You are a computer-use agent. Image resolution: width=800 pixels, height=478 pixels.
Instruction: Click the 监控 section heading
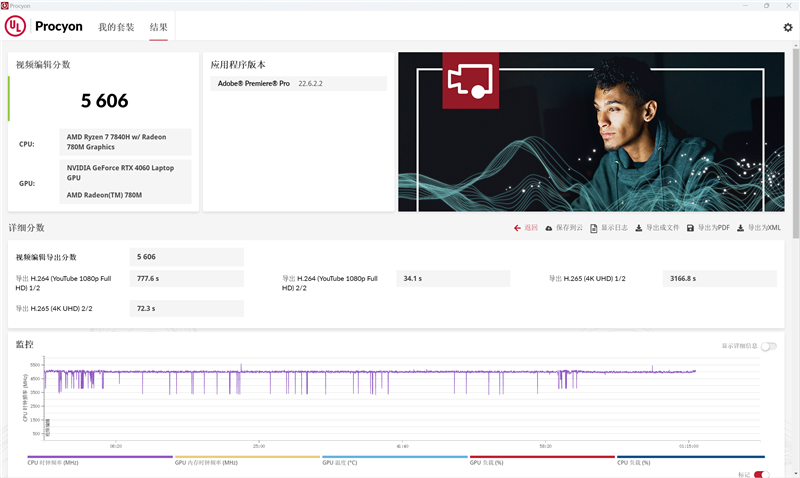pyautogui.click(x=24, y=344)
